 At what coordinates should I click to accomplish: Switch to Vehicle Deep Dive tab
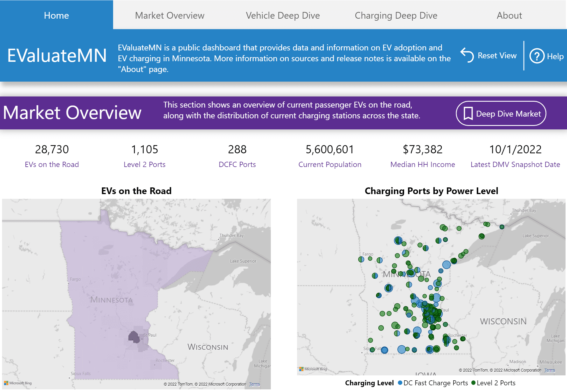pyautogui.click(x=283, y=15)
